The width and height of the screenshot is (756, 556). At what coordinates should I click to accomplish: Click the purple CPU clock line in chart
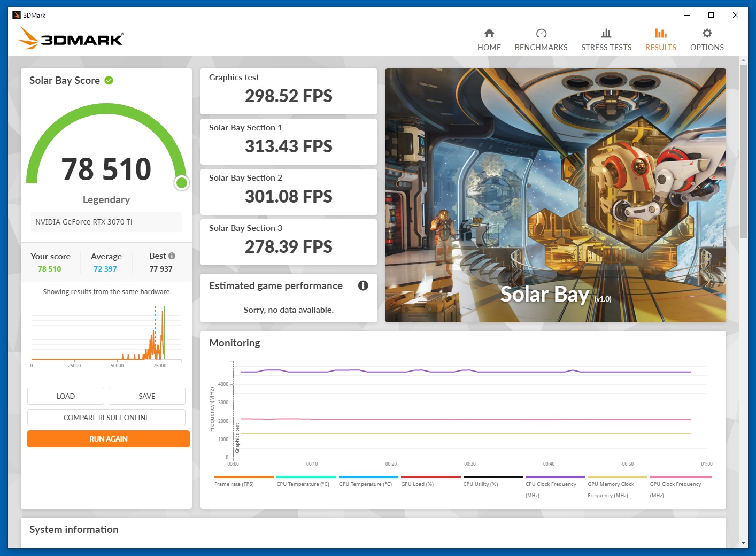pyautogui.click(x=465, y=371)
